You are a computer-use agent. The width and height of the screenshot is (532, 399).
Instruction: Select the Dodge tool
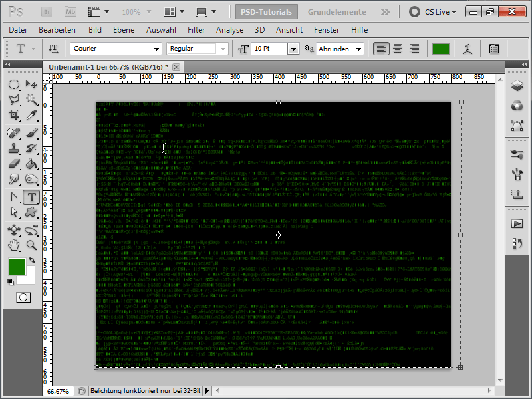[14, 179]
